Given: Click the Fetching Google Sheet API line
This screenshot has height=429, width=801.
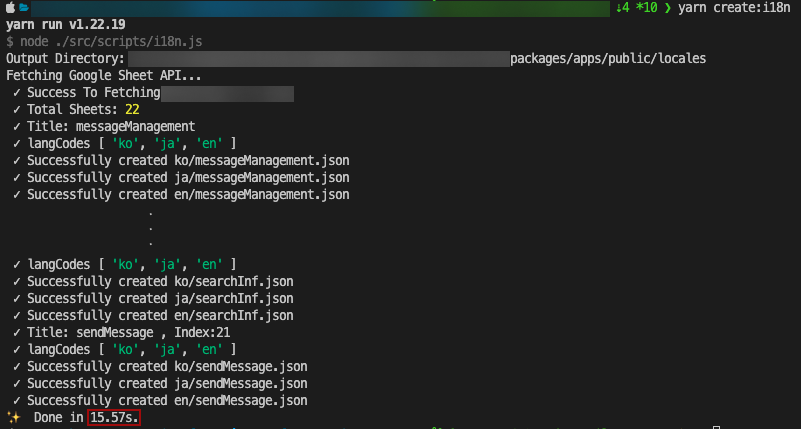Looking at the screenshot, I should point(104,76).
